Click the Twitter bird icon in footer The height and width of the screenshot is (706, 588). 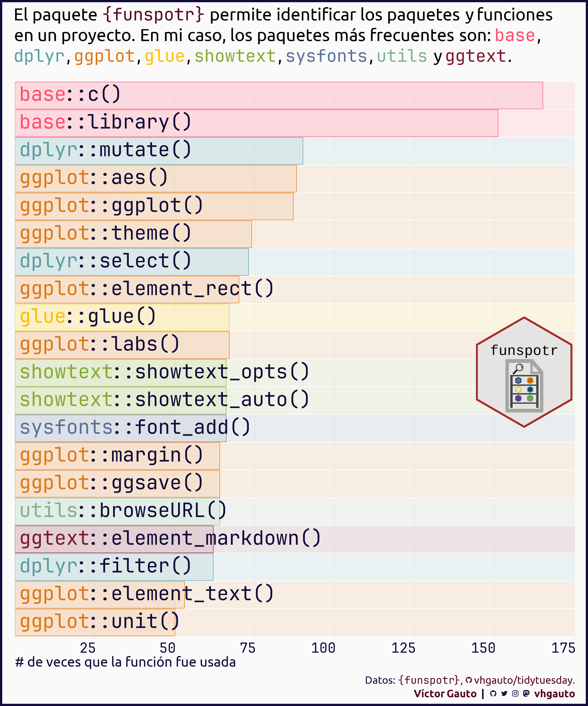[504, 694]
